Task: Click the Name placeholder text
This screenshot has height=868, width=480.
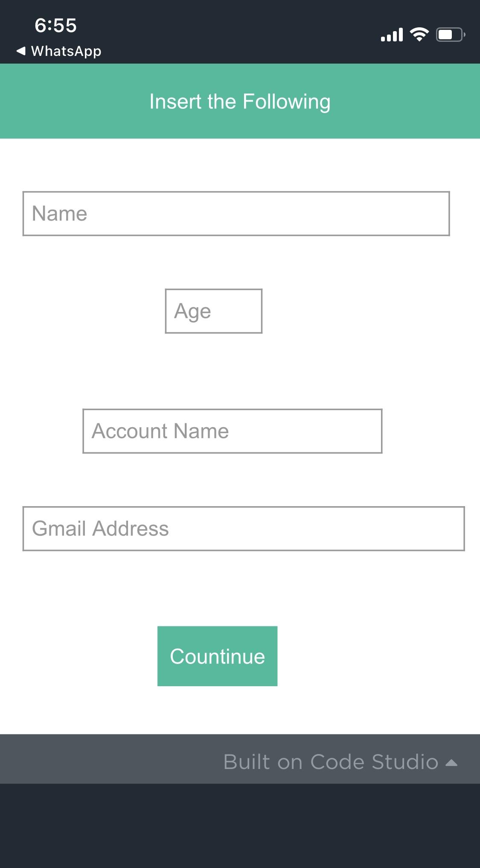Action: tap(59, 213)
